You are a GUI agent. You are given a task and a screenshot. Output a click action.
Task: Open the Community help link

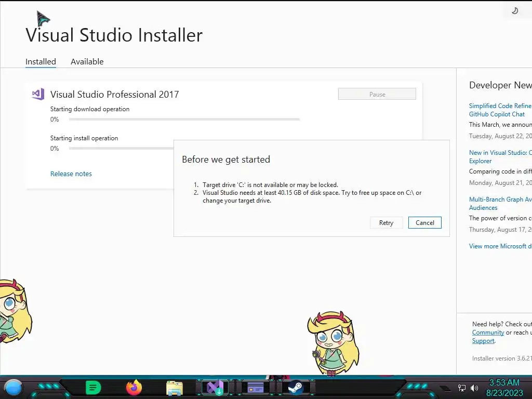tap(488, 332)
